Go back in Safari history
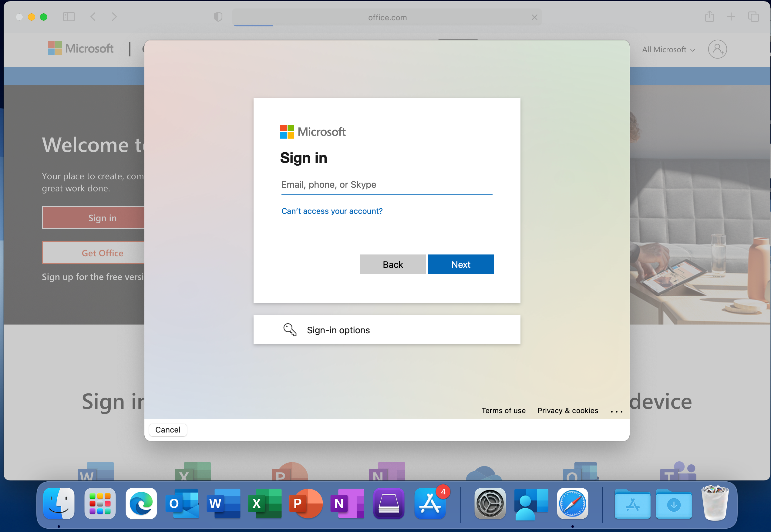This screenshot has width=771, height=532. 93,17
